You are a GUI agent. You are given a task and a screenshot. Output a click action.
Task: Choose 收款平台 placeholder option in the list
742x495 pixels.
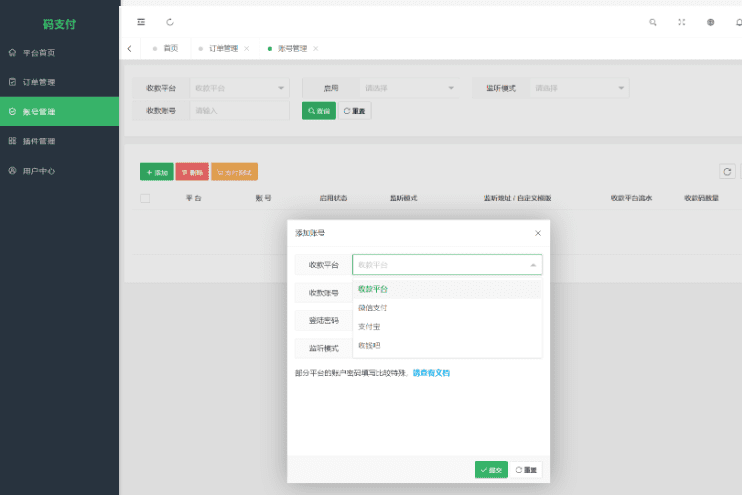click(x=447, y=289)
